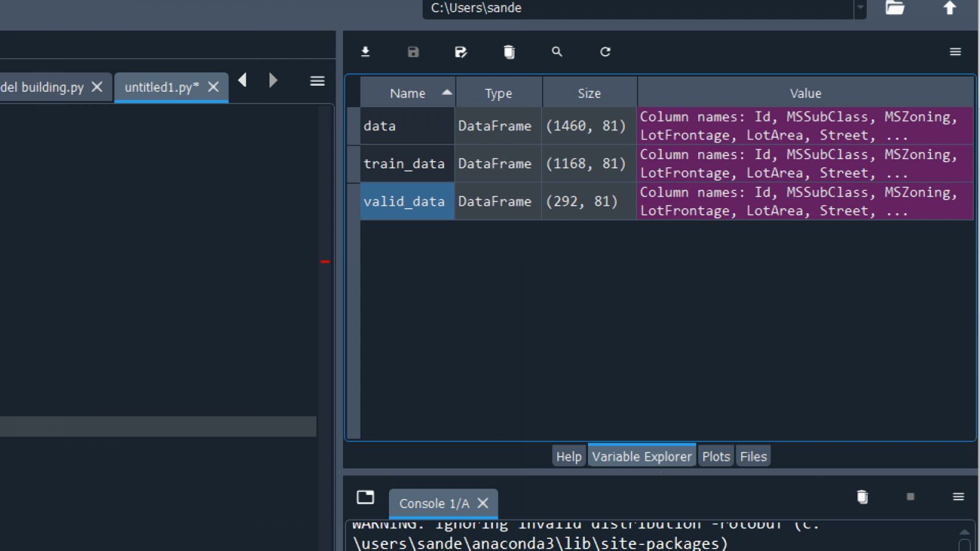The width and height of the screenshot is (980, 551).
Task: Open the Files tab
Action: [753, 457]
